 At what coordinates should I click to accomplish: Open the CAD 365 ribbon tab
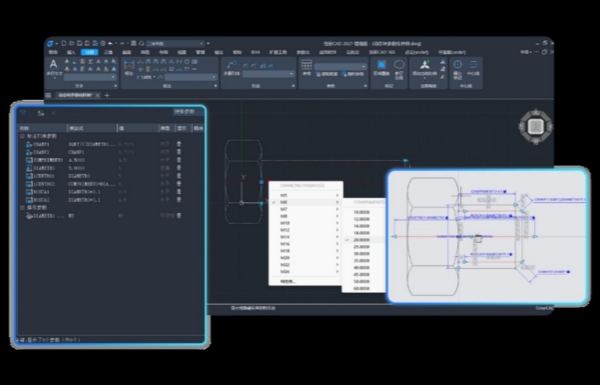point(382,52)
